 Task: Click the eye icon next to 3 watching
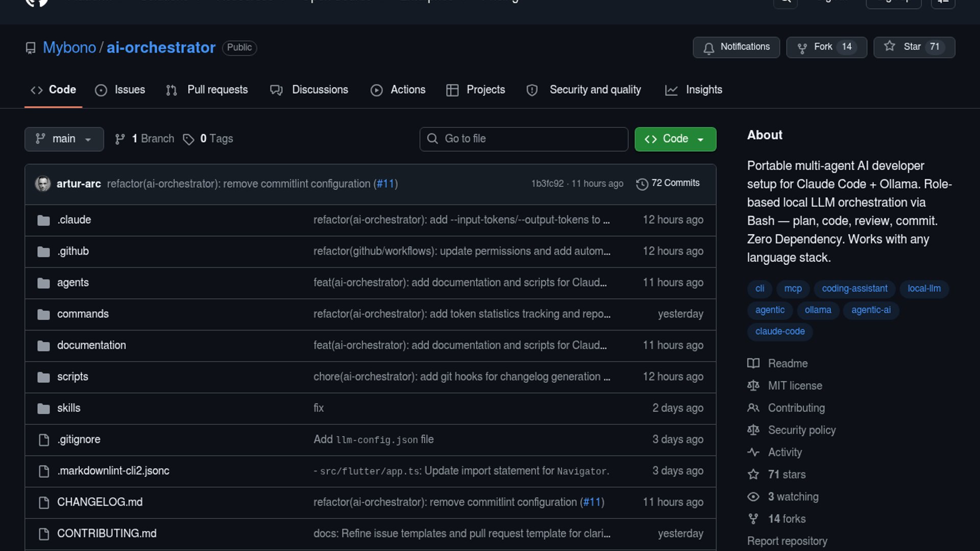pyautogui.click(x=753, y=497)
